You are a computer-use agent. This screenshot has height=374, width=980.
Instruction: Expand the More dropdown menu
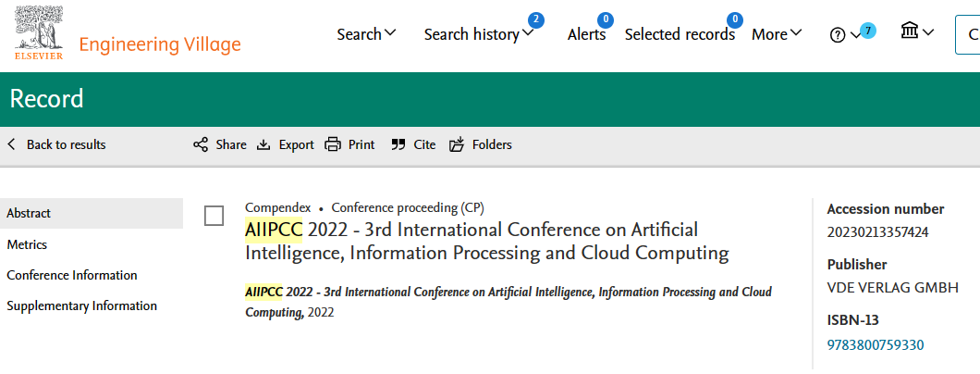777,34
